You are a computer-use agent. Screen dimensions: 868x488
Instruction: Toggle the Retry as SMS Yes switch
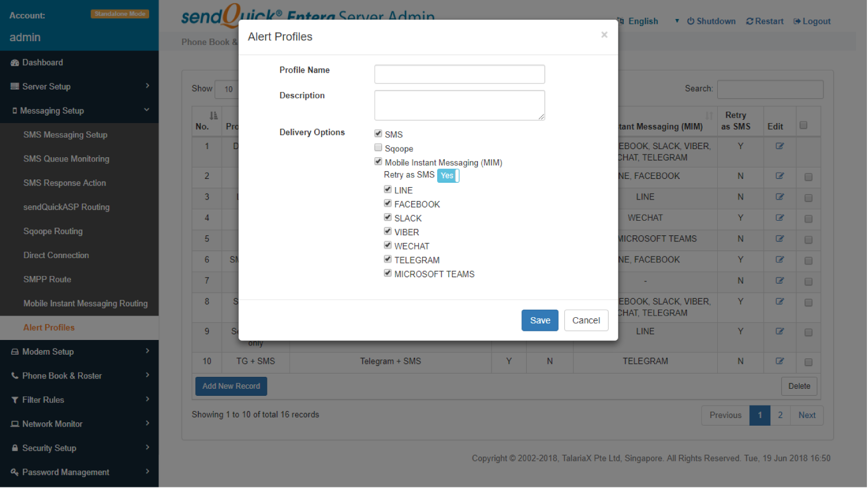click(448, 176)
